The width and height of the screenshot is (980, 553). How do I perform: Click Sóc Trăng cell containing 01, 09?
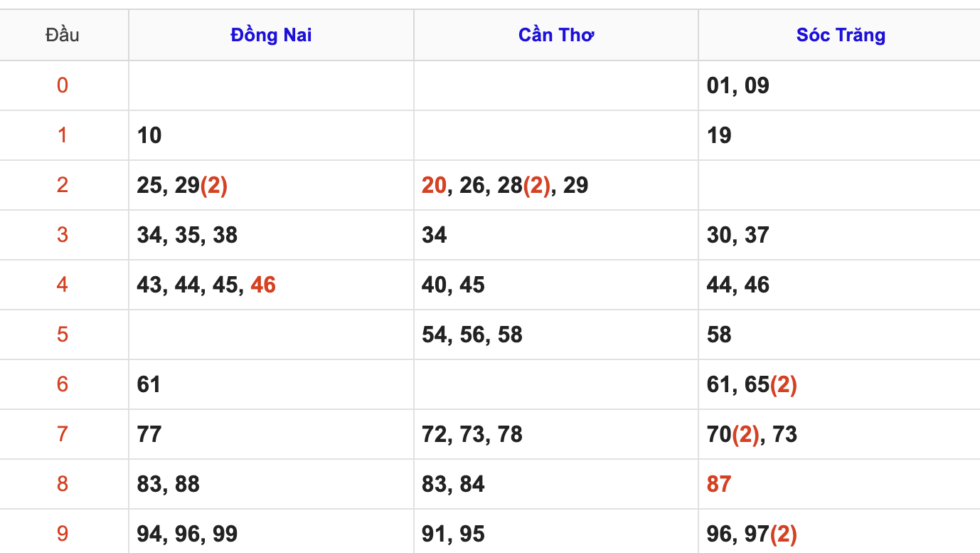point(839,85)
